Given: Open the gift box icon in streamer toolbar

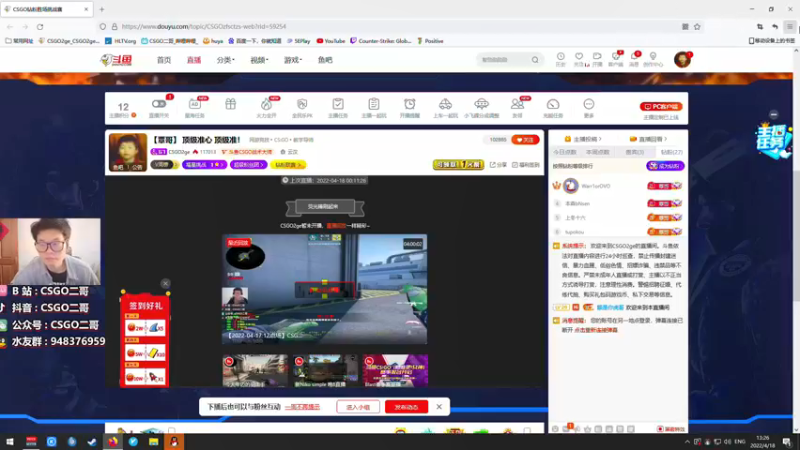Looking at the screenshot, I should pos(231,104).
